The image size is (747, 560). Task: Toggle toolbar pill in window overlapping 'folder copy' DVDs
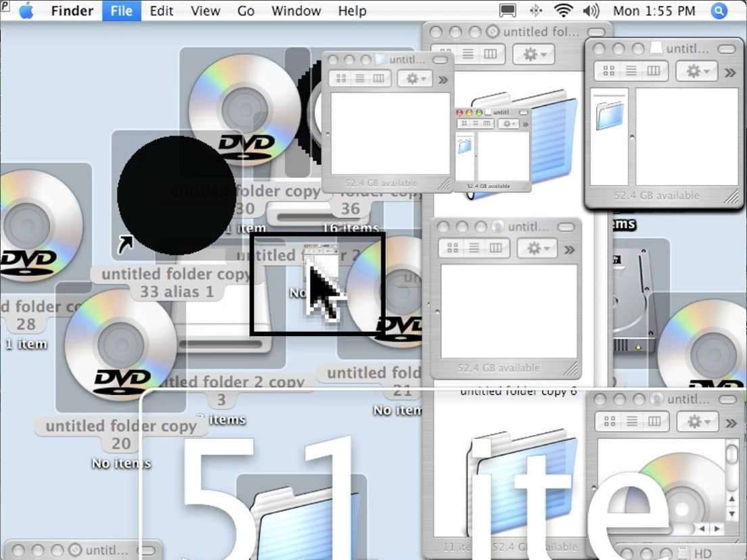point(440,60)
